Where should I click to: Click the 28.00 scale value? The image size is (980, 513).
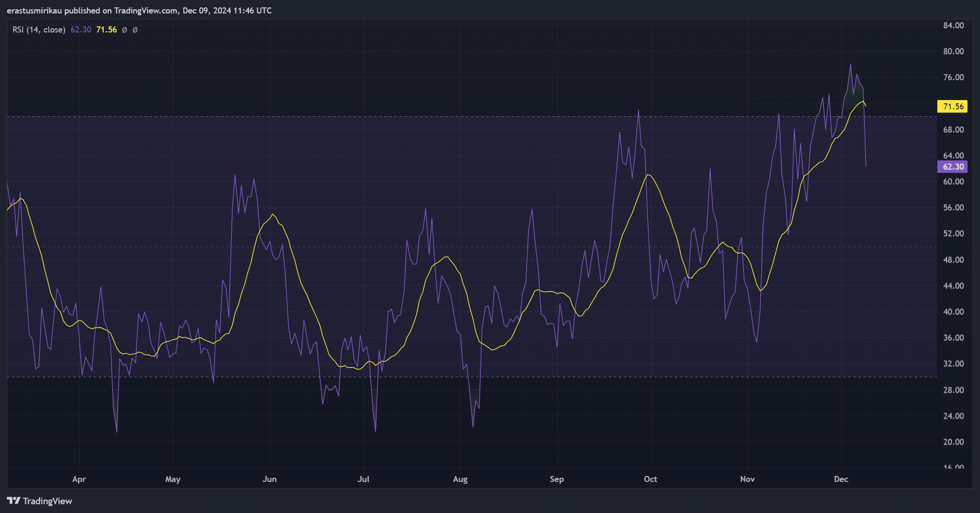[954, 390]
